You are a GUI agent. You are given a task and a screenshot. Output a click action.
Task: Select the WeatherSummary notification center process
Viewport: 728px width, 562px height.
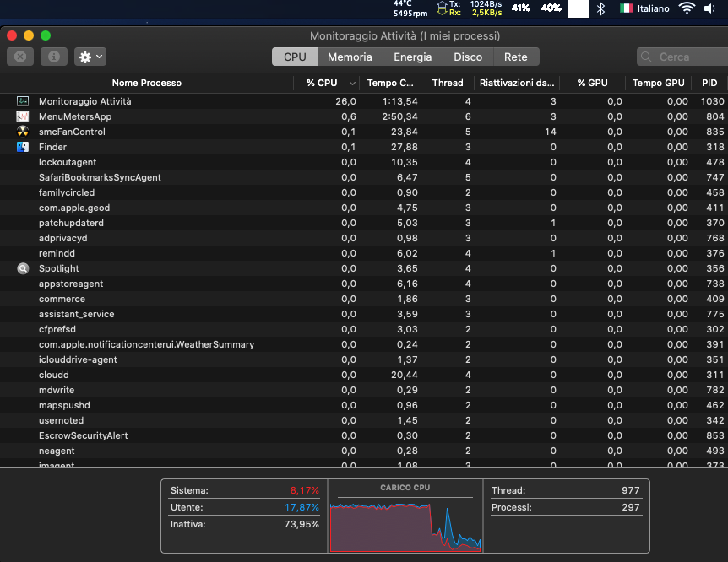(364, 344)
